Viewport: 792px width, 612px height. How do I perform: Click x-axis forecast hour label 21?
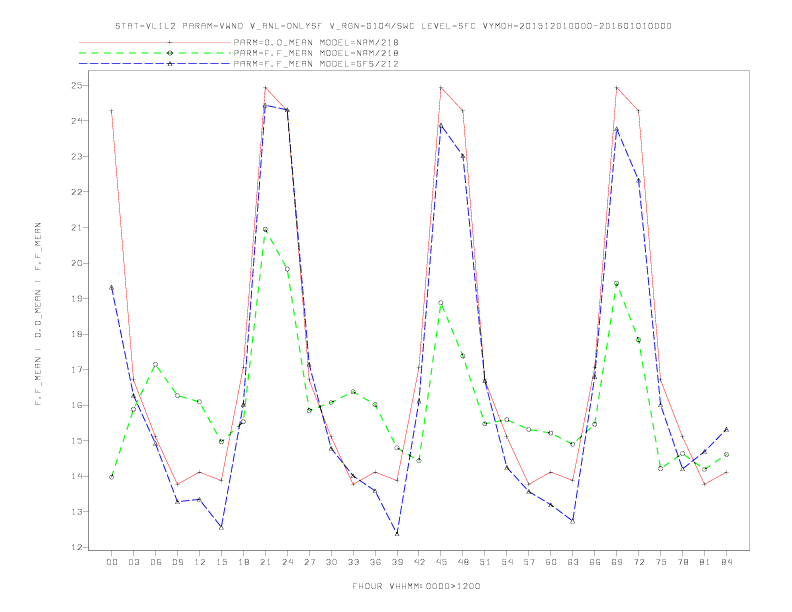pos(265,562)
